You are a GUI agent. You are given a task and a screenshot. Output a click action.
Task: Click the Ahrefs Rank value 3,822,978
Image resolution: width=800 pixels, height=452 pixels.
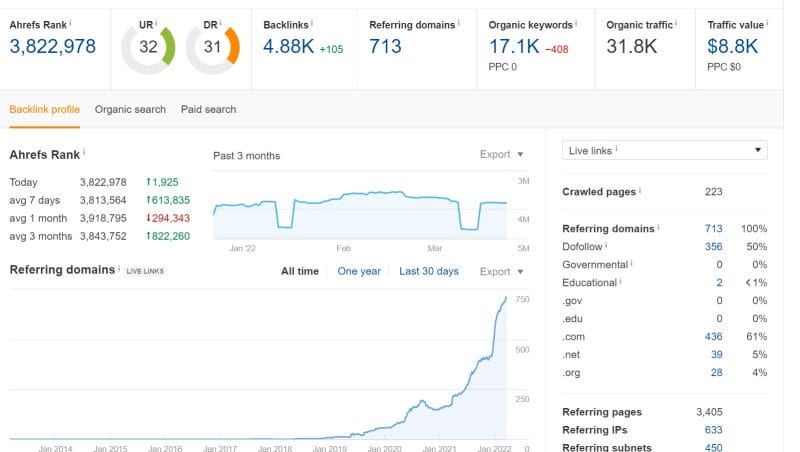(53, 46)
